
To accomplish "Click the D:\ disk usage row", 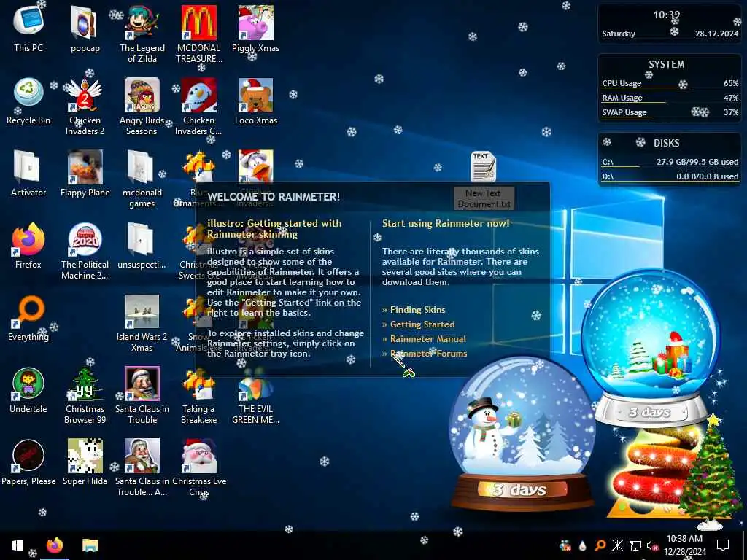I will pos(670,176).
